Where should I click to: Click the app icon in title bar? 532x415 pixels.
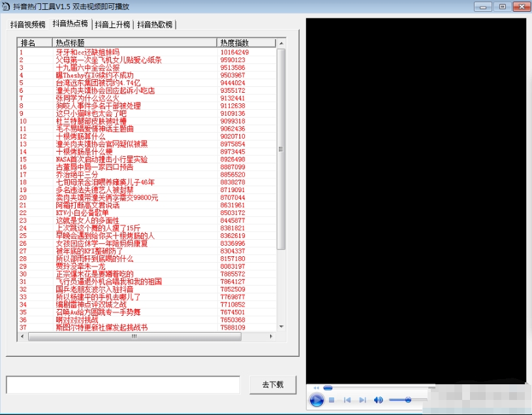point(6,7)
